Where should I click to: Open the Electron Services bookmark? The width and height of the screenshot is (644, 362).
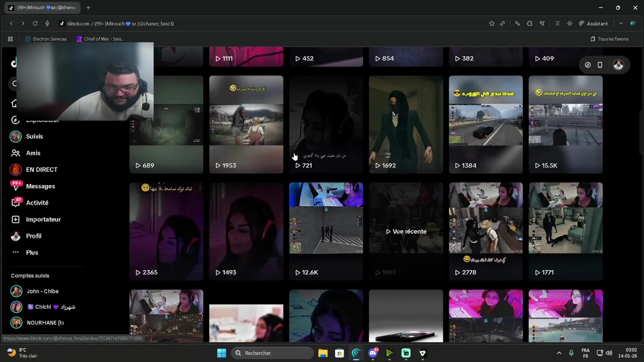(x=46, y=39)
